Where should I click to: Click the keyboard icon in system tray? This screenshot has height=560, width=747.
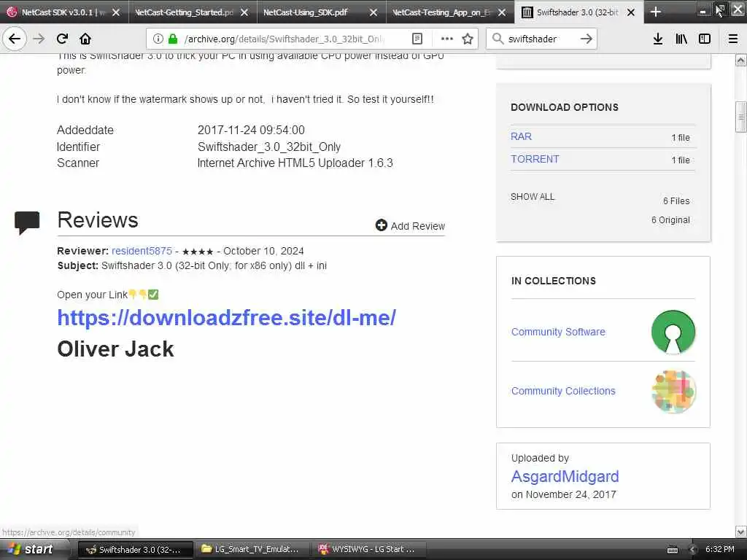673,550
